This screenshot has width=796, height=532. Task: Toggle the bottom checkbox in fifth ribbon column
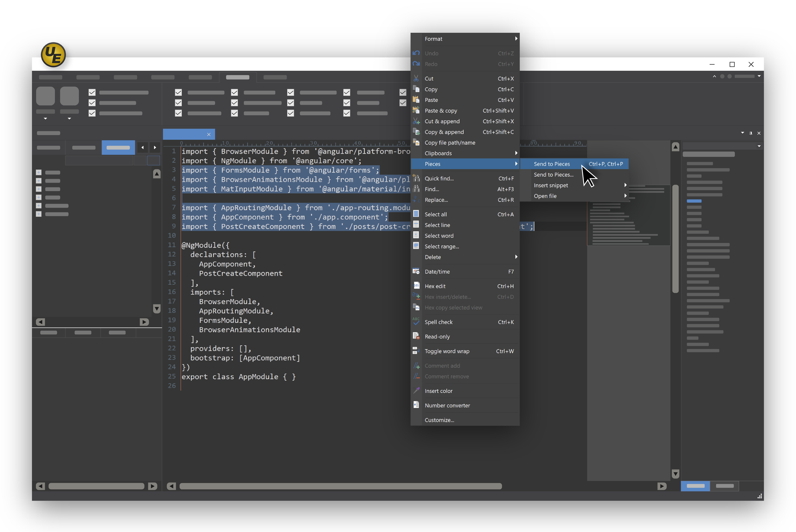[347, 113]
